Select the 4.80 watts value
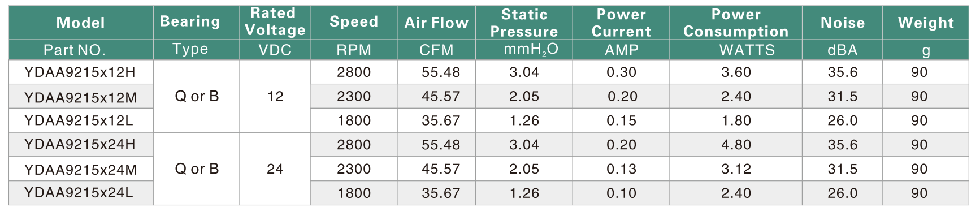 [736, 145]
